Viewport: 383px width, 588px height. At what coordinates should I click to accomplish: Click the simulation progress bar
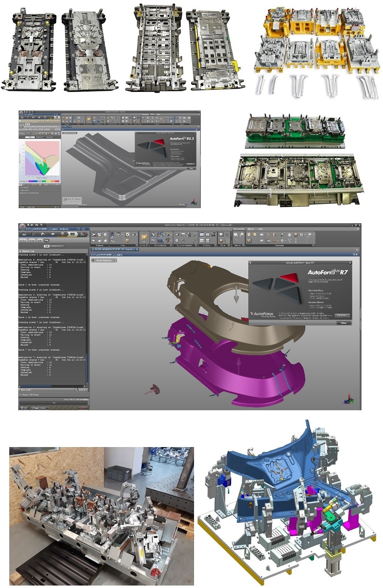click(x=54, y=403)
